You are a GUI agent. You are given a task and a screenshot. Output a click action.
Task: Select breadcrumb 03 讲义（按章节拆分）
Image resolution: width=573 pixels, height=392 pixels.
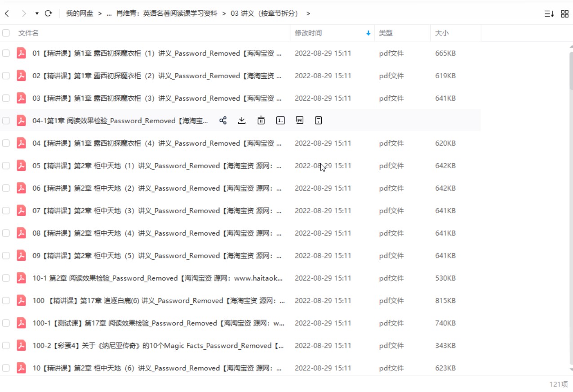tap(266, 13)
